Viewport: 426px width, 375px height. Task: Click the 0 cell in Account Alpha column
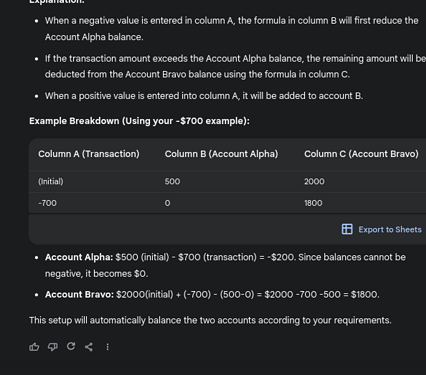click(x=167, y=203)
